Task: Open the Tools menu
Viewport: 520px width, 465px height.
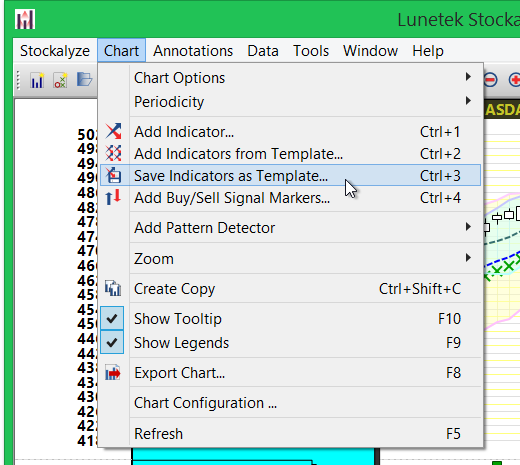Action: (311, 51)
